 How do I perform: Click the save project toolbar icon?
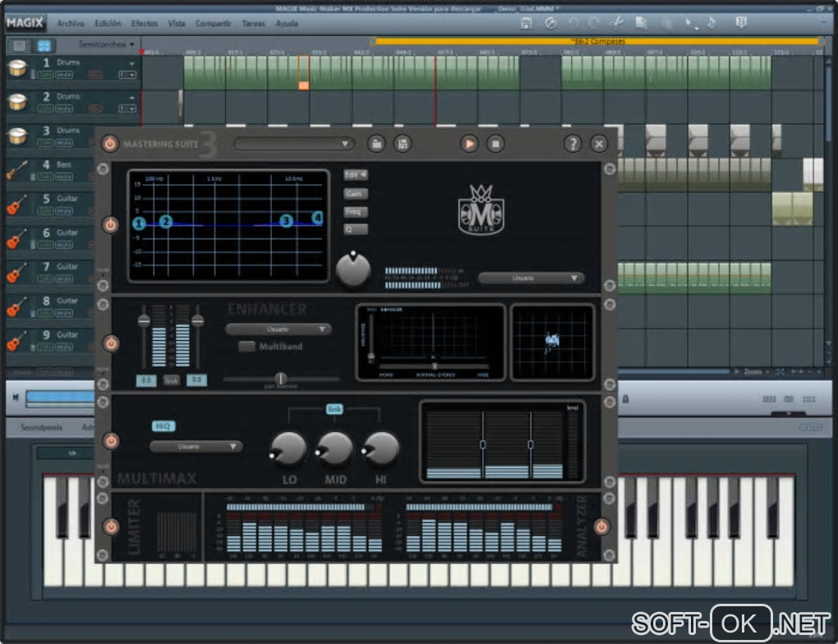click(x=526, y=23)
